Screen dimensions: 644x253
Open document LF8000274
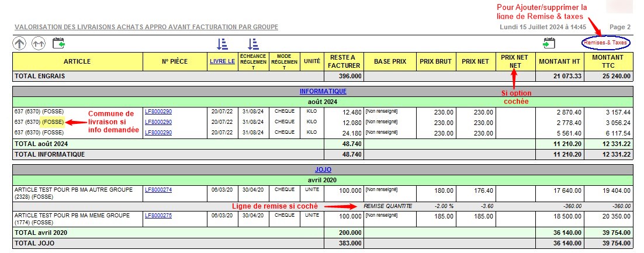point(158,190)
